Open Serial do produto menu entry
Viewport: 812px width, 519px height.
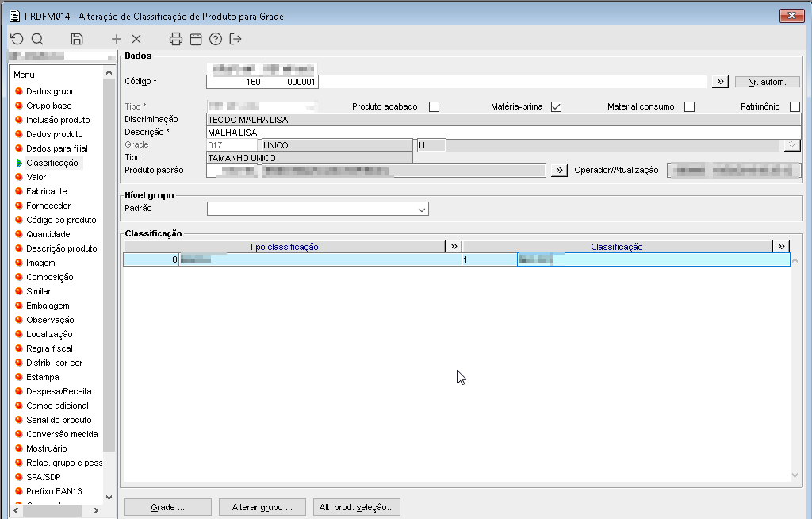pos(59,420)
